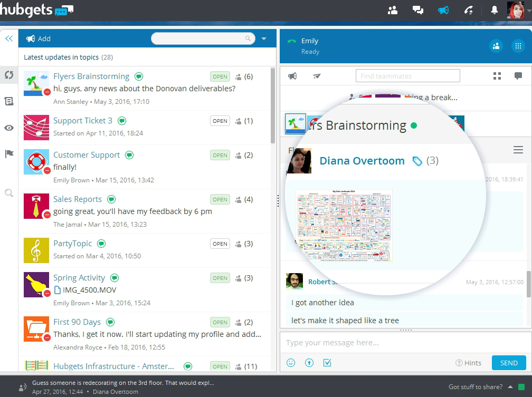Select paper plane tab in chat toolbar

317,76
